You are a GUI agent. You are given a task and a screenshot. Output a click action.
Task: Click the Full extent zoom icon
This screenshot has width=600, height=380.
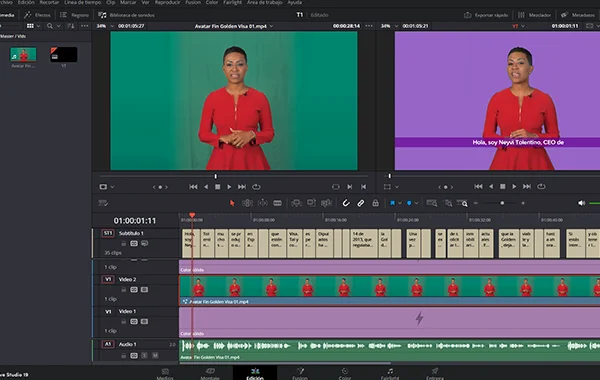click(x=432, y=203)
